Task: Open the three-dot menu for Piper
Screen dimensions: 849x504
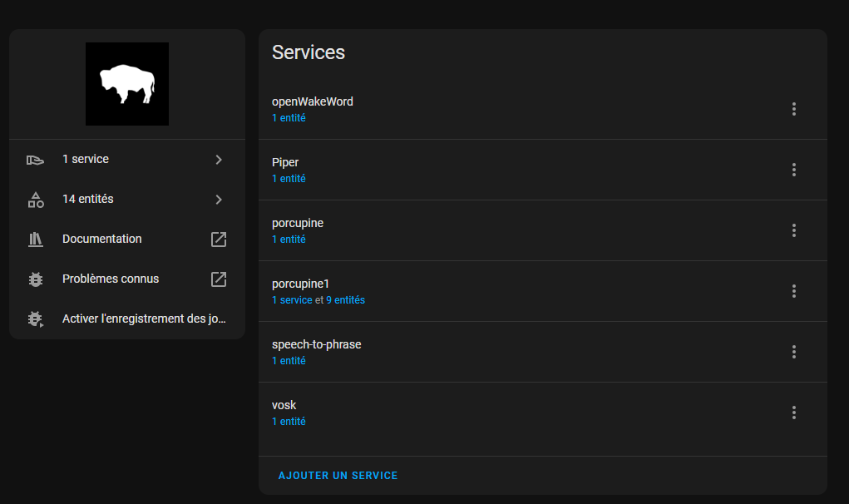Action: pyautogui.click(x=794, y=170)
